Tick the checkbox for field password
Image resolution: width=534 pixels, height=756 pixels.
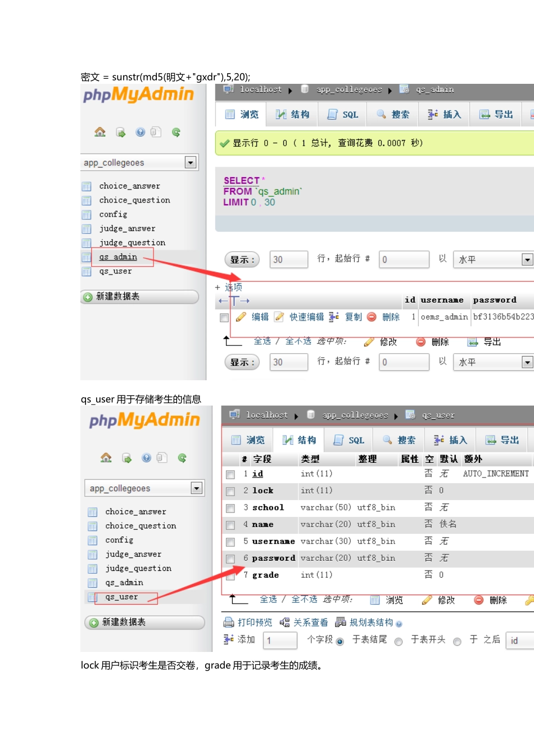coord(230,559)
